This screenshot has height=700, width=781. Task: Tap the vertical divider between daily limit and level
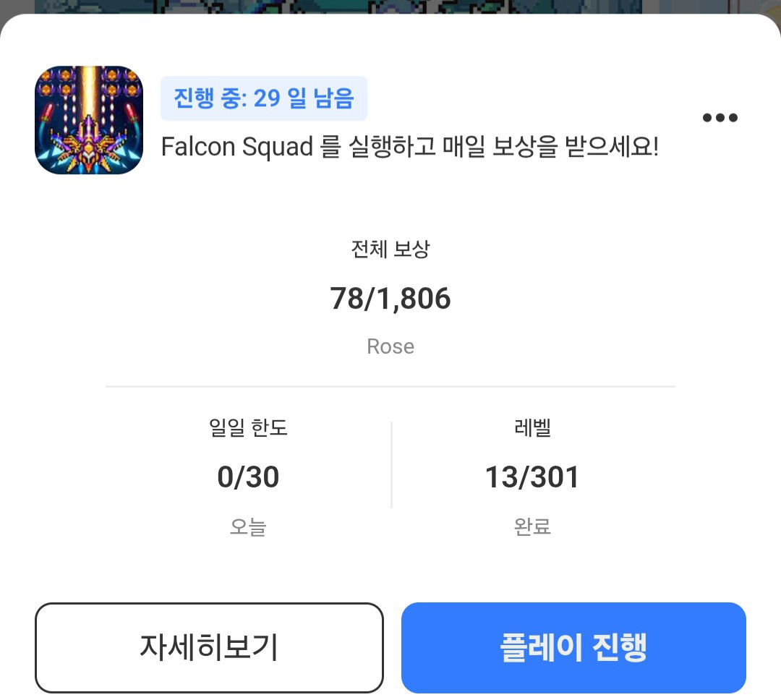(x=391, y=465)
